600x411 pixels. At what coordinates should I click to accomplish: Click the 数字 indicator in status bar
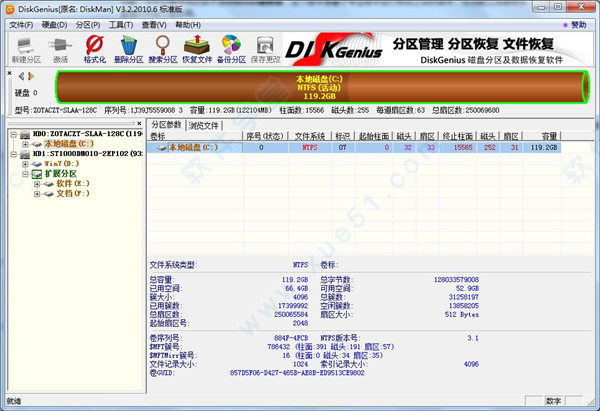[553, 401]
